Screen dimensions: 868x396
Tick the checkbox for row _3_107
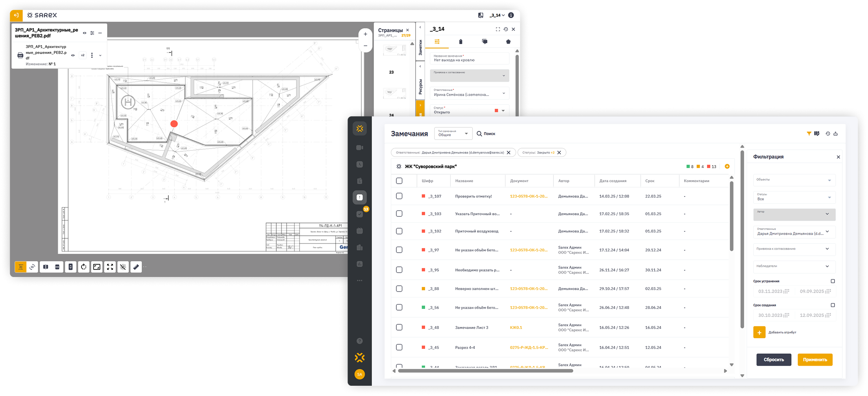(399, 196)
